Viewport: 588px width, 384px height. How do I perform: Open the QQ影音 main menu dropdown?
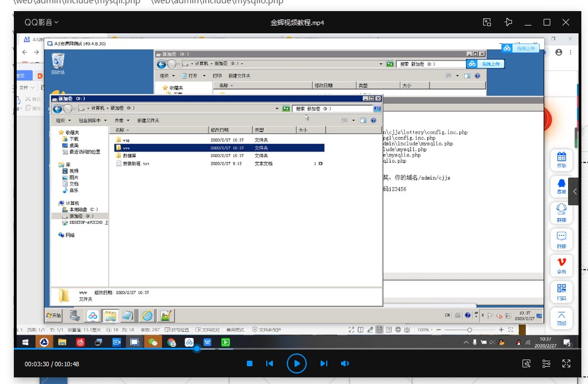[41, 22]
